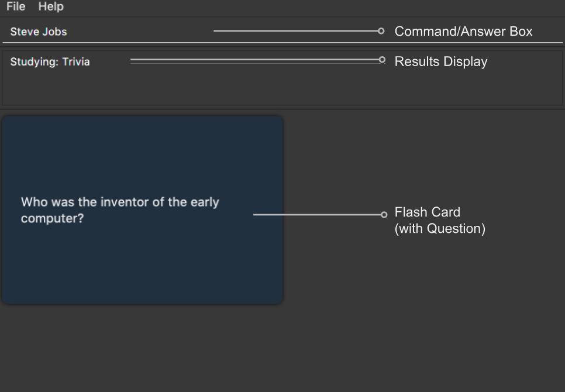The image size is (565, 392).
Task: Click the circle marker beside Results Display
Action: pyautogui.click(x=383, y=60)
